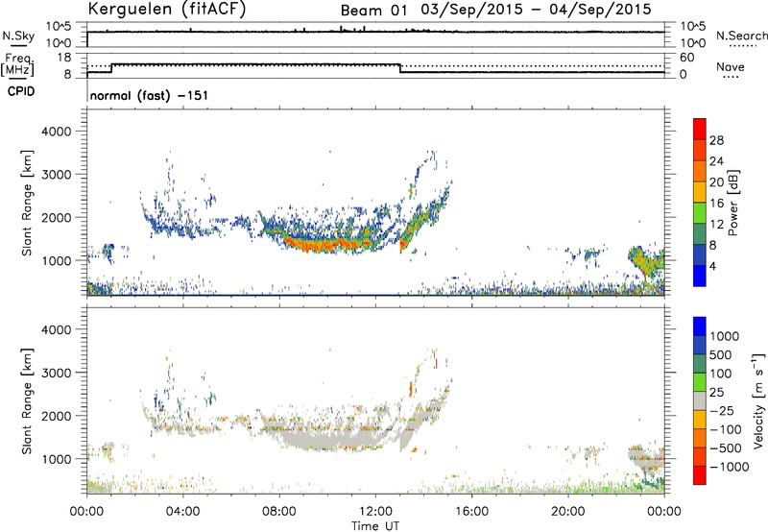Pick the bright blue bottom power colorbar segment

point(700,276)
